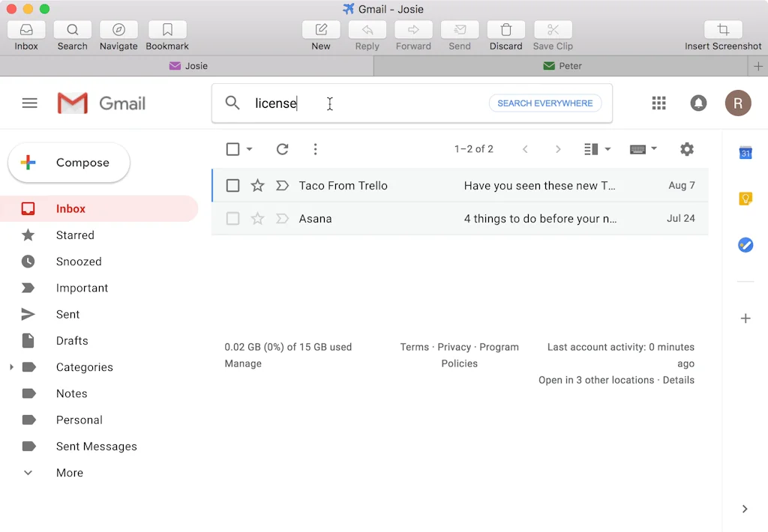Click the Discard toolbar icon
Image resolution: width=768 pixels, height=532 pixels.
505,30
